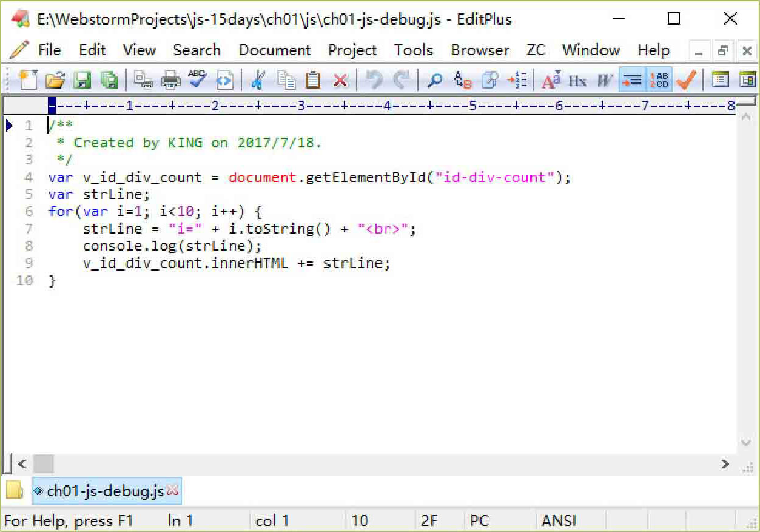Image resolution: width=760 pixels, height=532 pixels.
Task: Open the Window menu
Action: tap(591, 50)
